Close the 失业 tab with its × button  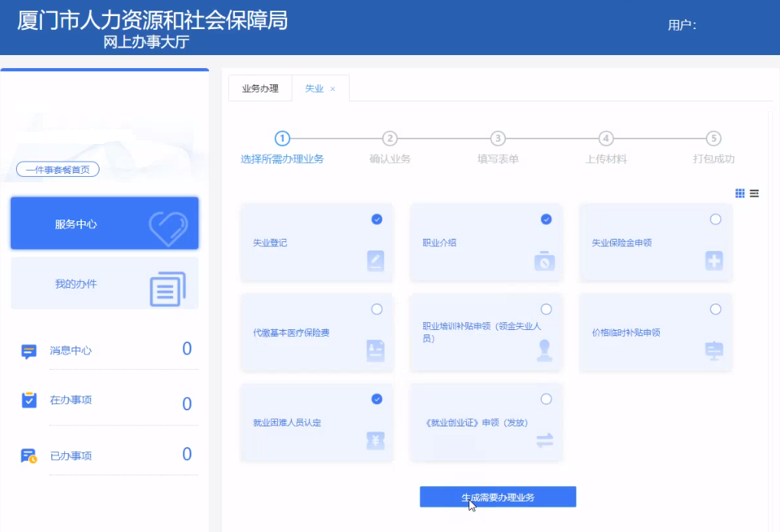tap(332, 89)
